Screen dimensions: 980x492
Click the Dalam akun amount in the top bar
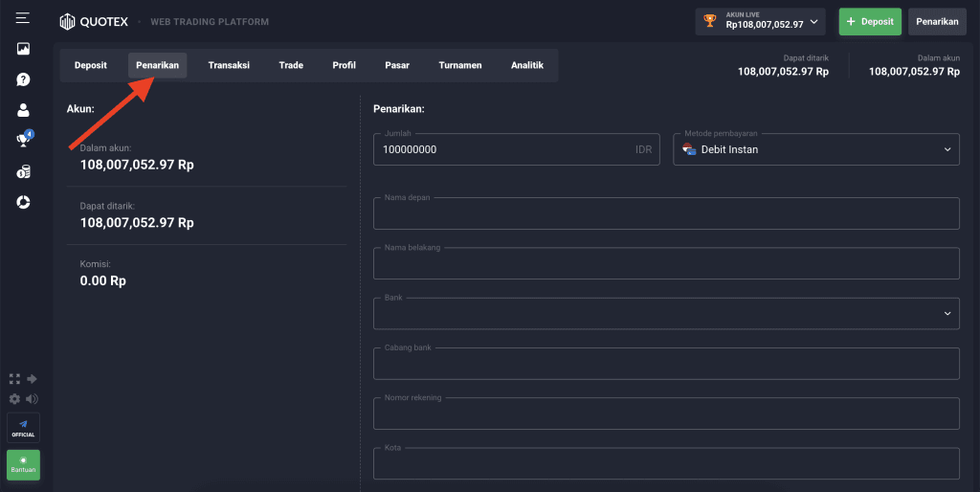(914, 71)
